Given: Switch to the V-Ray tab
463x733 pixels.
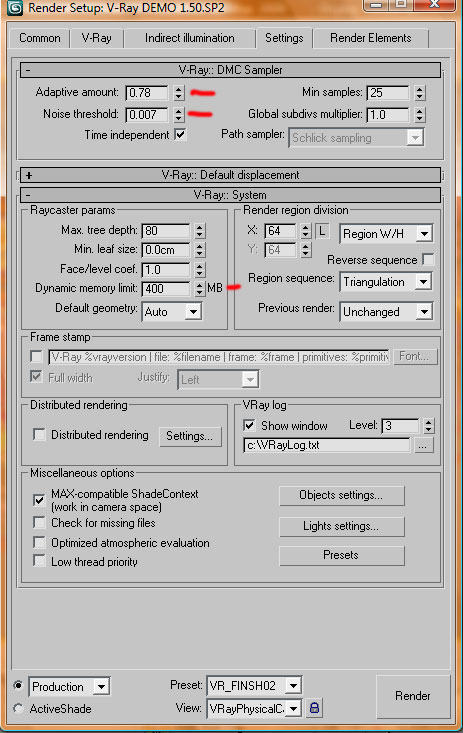Looking at the screenshot, I should point(96,38).
